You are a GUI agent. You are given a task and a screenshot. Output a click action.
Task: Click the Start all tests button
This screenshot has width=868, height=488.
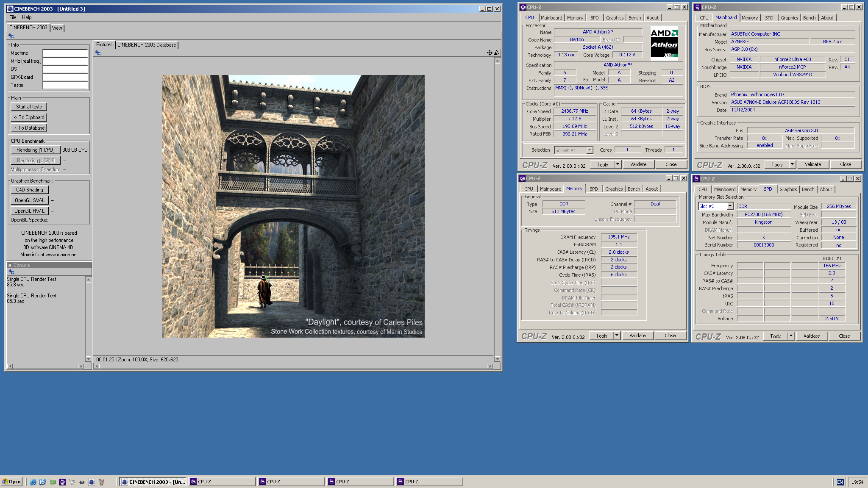tap(29, 107)
